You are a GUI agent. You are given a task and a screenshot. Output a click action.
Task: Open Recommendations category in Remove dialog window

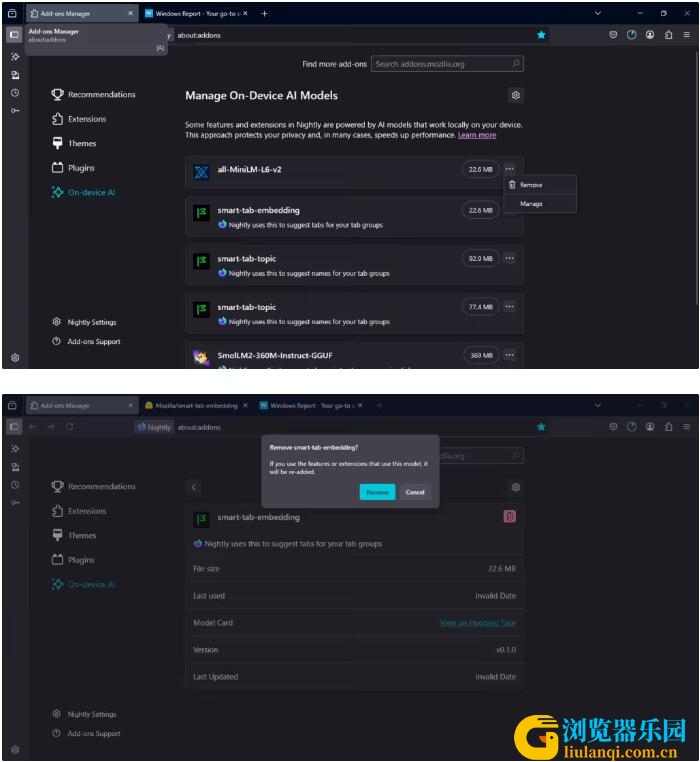coord(93,486)
